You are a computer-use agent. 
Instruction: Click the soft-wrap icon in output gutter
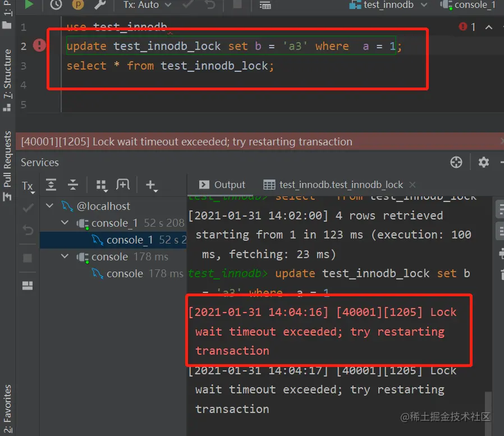500,209
